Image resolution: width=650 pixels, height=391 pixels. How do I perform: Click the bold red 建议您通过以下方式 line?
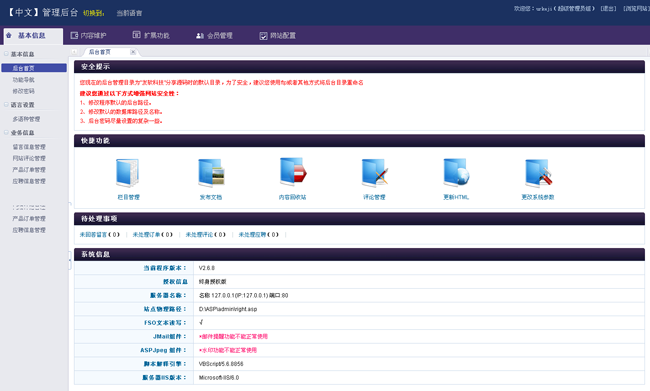click(x=129, y=93)
